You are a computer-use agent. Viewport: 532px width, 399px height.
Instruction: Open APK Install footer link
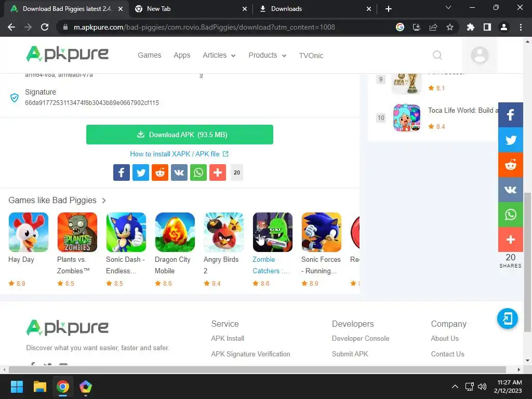tap(228, 339)
